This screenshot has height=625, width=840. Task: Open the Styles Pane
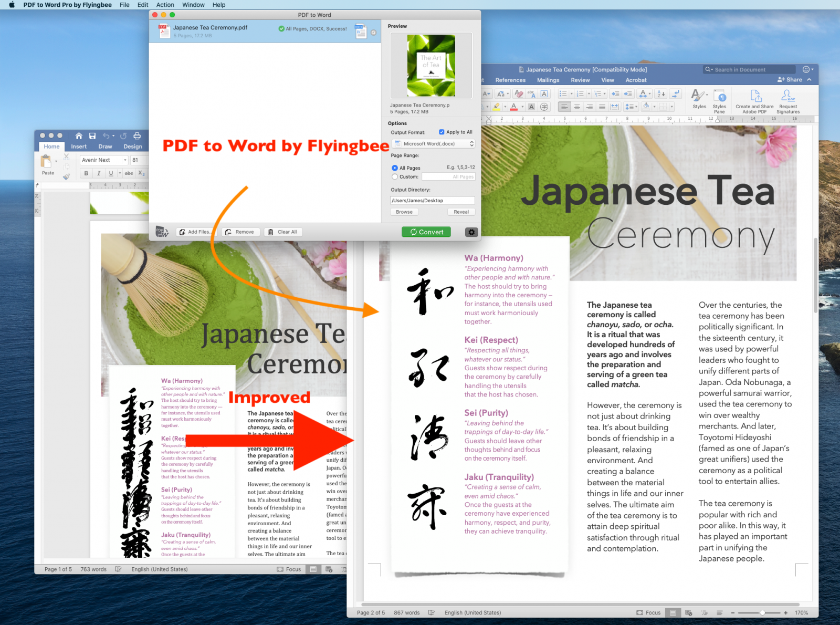pyautogui.click(x=719, y=101)
